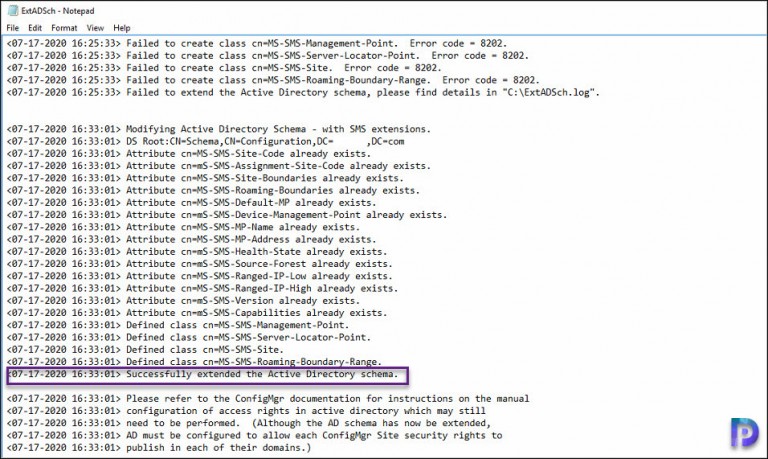This screenshot has height=459, width=768.
Task: Open the File menu
Action: click(13, 28)
